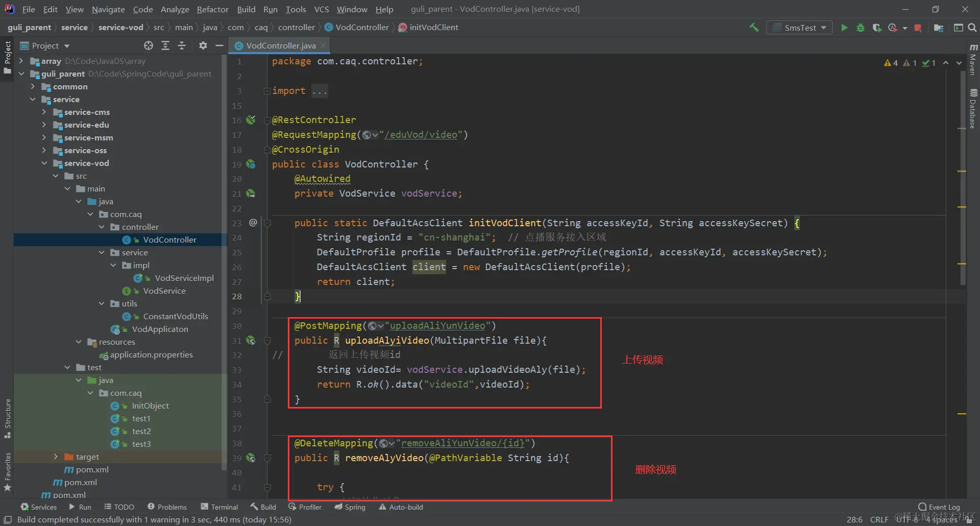Expand the target folder
This screenshot has height=526, width=980.
(x=56, y=457)
